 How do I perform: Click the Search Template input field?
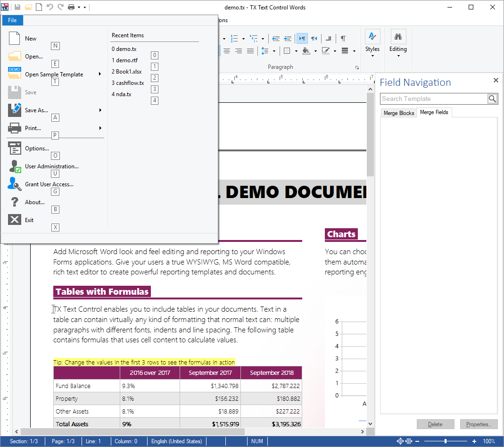point(434,99)
